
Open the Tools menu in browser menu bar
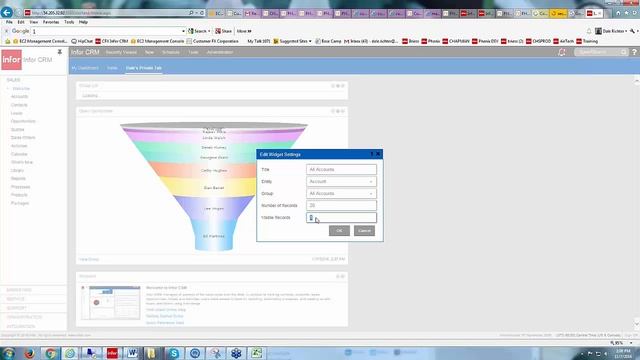point(69,22)
